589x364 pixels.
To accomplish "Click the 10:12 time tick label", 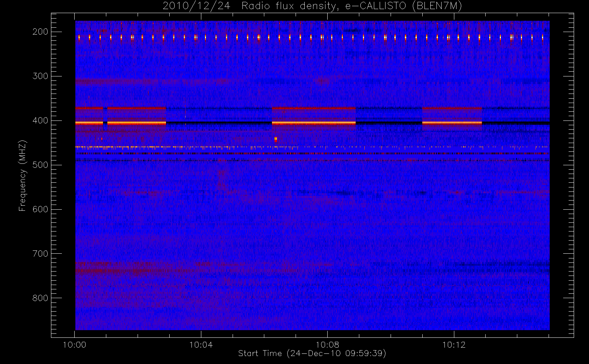I will 454,345.
